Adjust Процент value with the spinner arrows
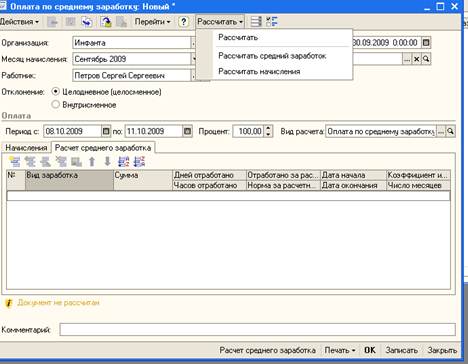Screen dimensions: 468x364 pyautogui.click(x=268, y=131)
